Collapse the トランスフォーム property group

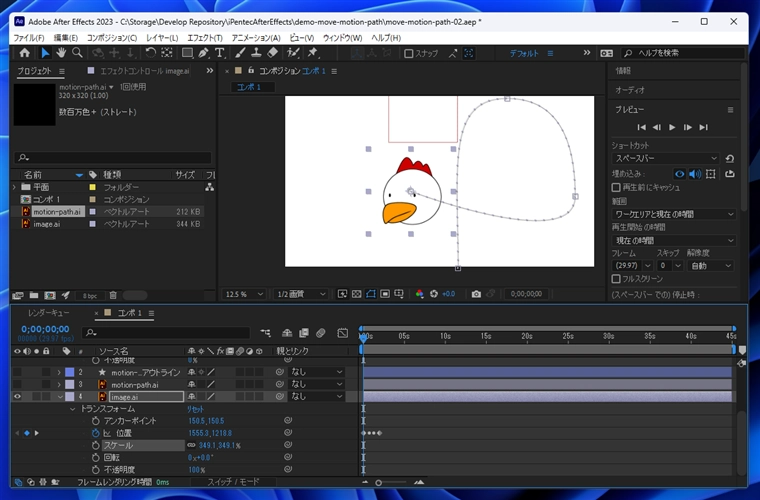pos(72,409)
